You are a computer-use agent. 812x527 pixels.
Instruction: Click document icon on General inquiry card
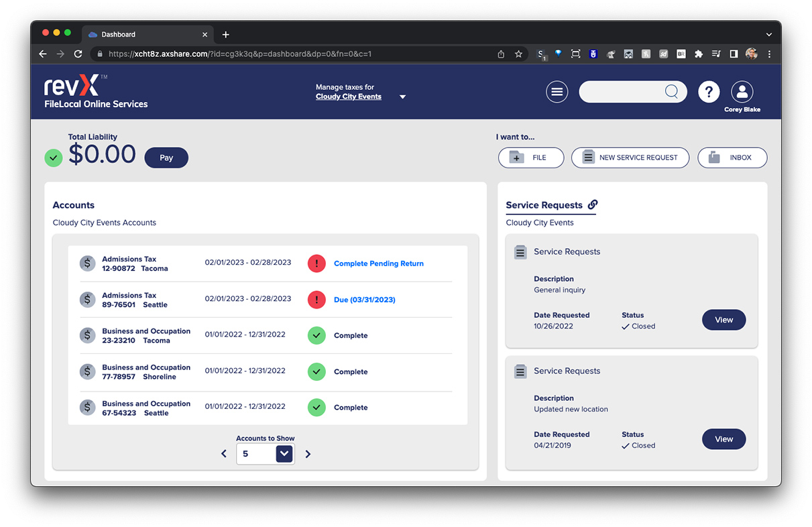[x=520, y=252]
